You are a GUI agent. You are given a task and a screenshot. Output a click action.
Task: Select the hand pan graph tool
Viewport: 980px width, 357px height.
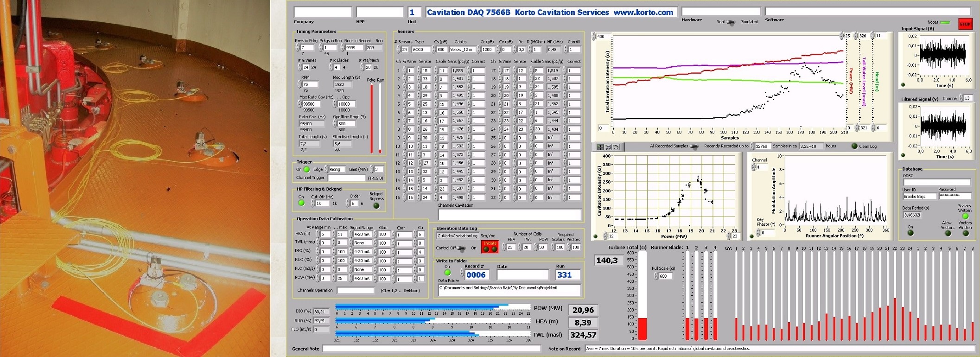[616, 147]
